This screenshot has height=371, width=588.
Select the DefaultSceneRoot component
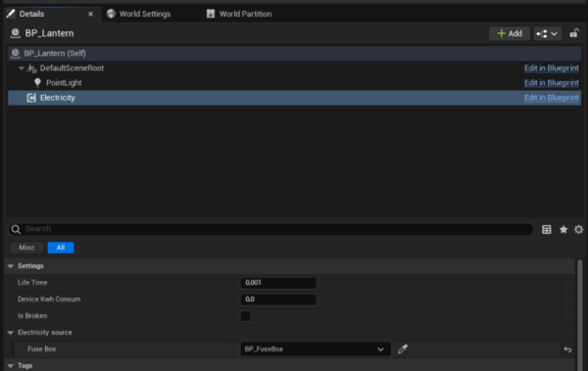pyautogui.click(x=72, y=69)
